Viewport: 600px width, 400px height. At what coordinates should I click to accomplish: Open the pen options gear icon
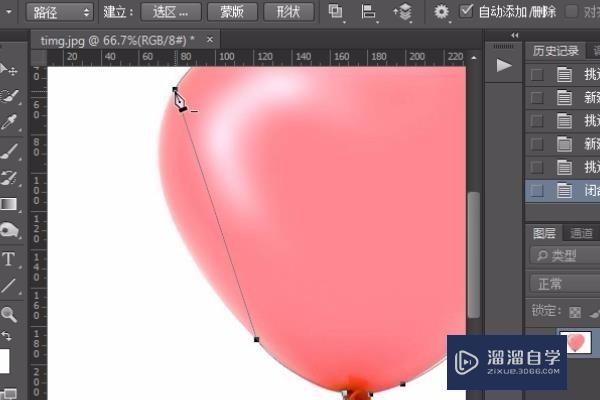tap(441, 11)
